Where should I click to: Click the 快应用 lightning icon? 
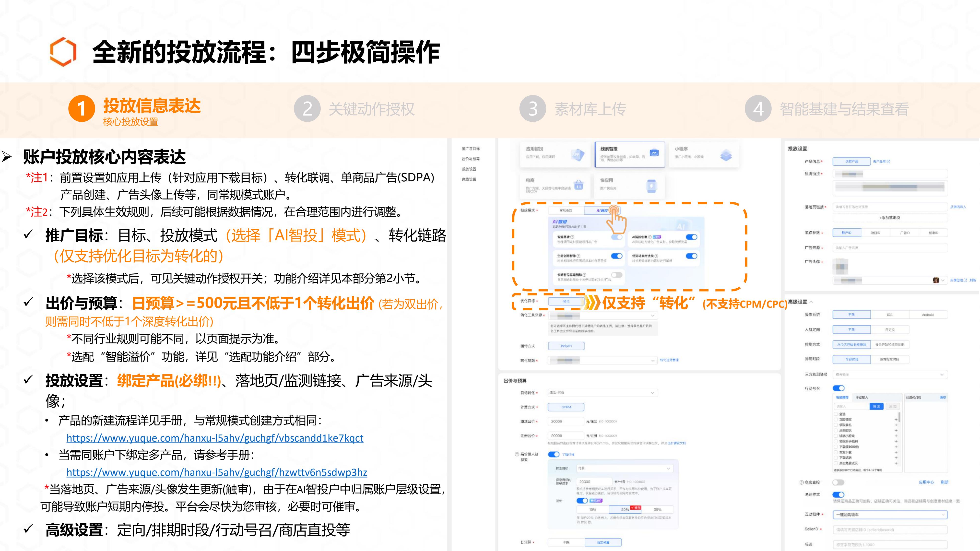coord(651,186)
